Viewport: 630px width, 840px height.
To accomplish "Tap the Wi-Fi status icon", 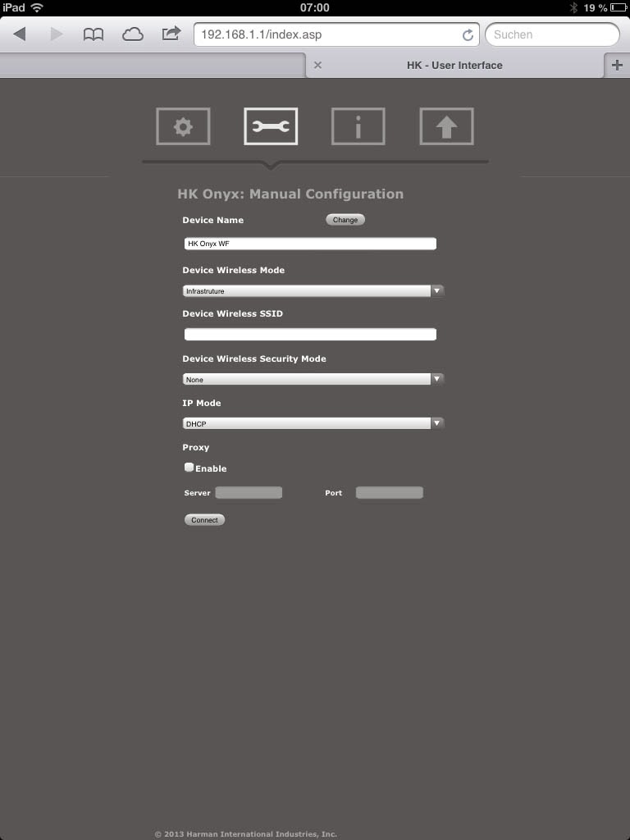I will (x=37, y=7).
